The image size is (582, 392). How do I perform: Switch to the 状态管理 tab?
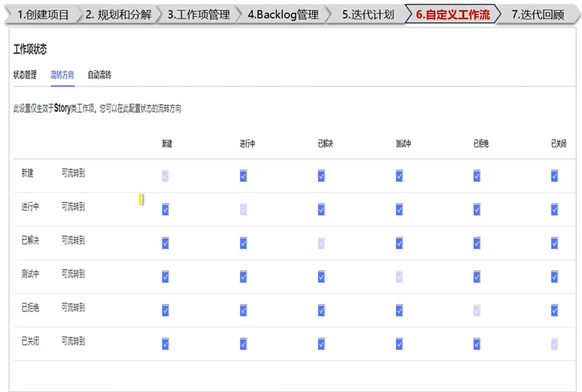[x=25, y=75]
